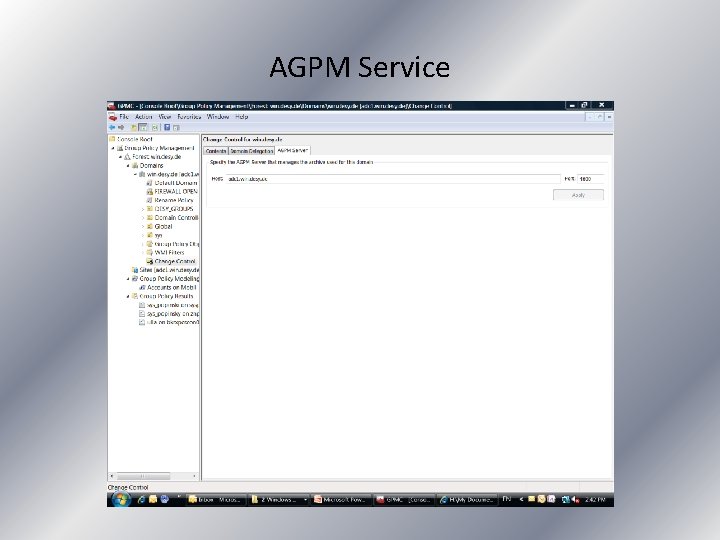Click the tree pane horizontal scrollbar
720x540 pixels.
tap(143, 476)
